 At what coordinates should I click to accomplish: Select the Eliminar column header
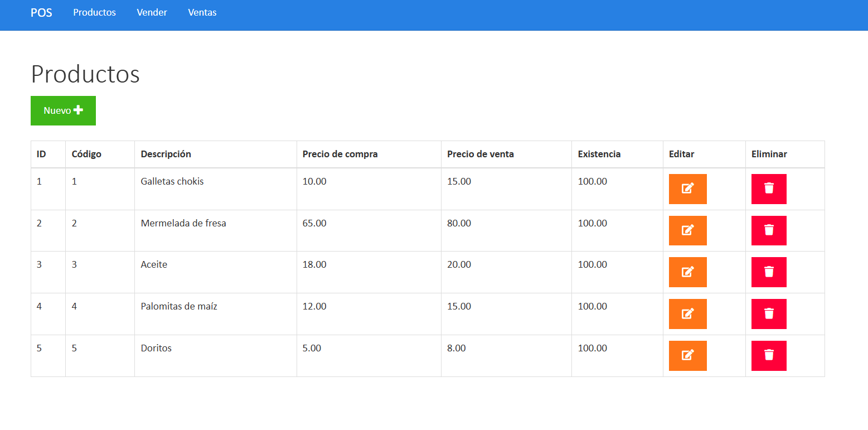point(785,154)
